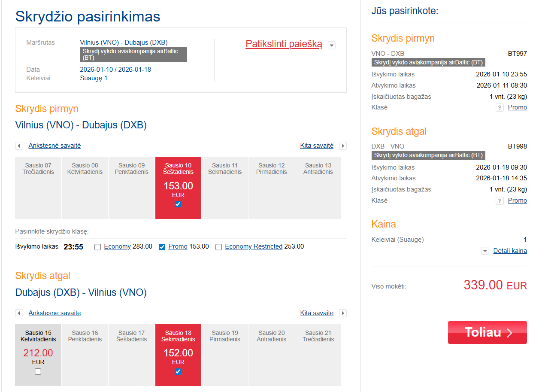
Task: Select the Economy Restricted 253.00 checkbox
Action: click(219, 247)
